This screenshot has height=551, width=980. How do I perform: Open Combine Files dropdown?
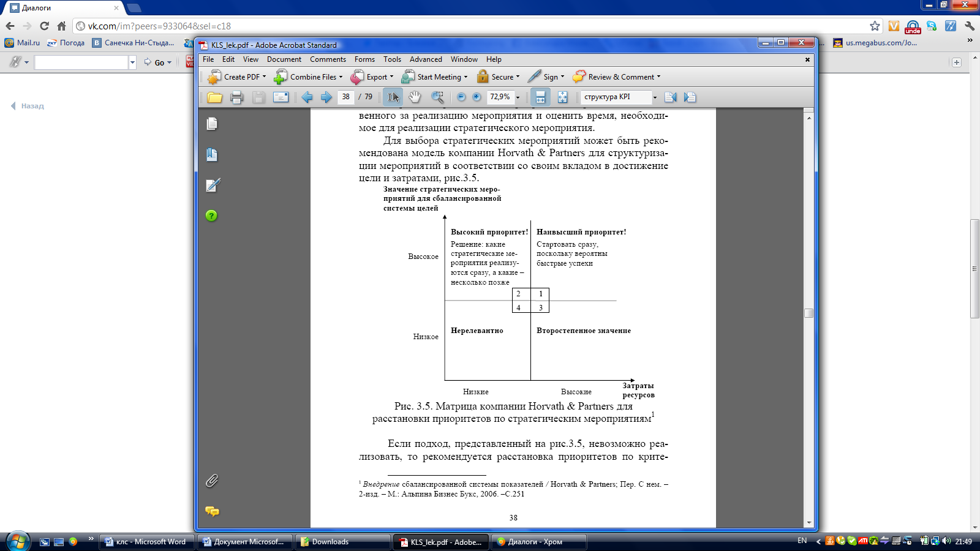(x=308, y=77)
